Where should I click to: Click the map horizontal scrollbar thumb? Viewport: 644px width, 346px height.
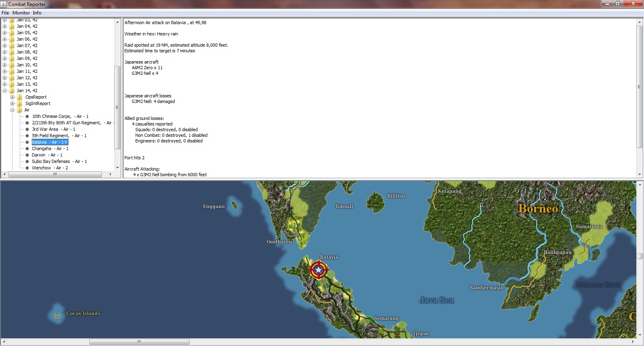coord(139,342)
